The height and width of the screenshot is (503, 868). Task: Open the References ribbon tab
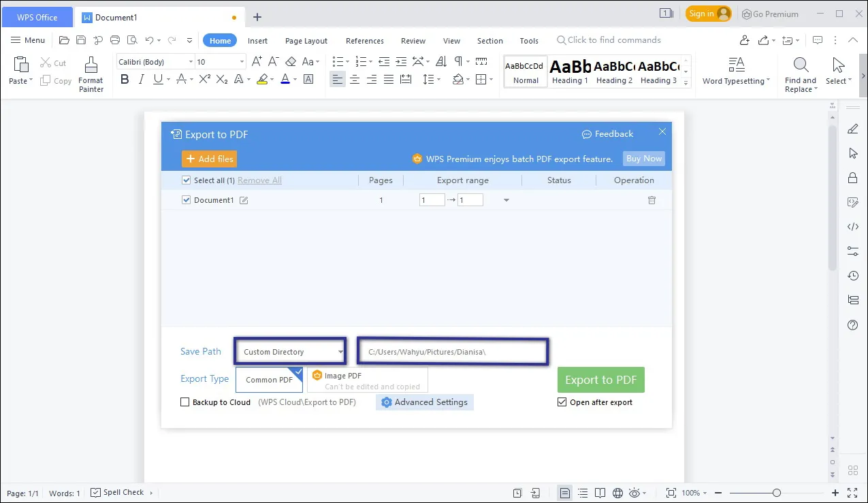364,41
